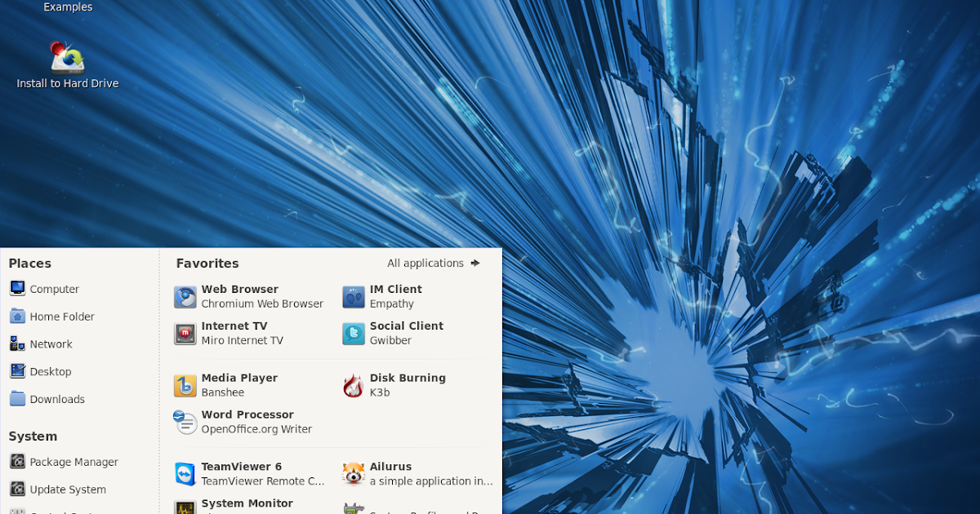Click the 'a simple application in...' subtitle

[431, 481]
